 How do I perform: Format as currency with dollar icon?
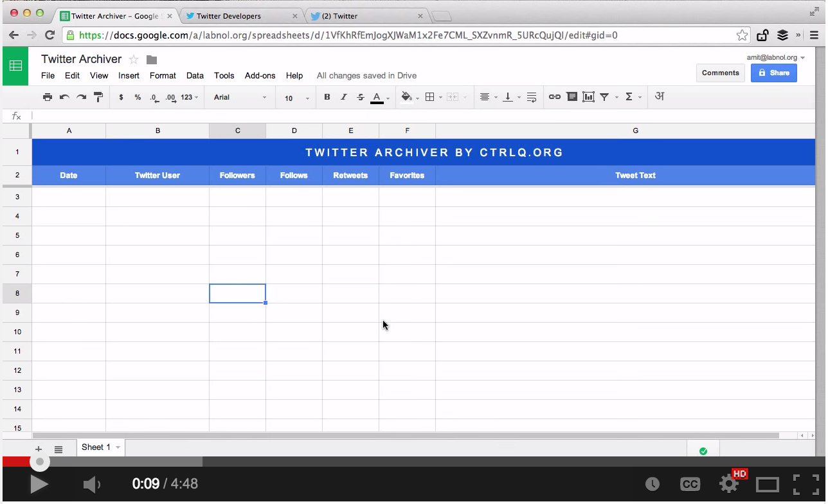click(121, 97)
